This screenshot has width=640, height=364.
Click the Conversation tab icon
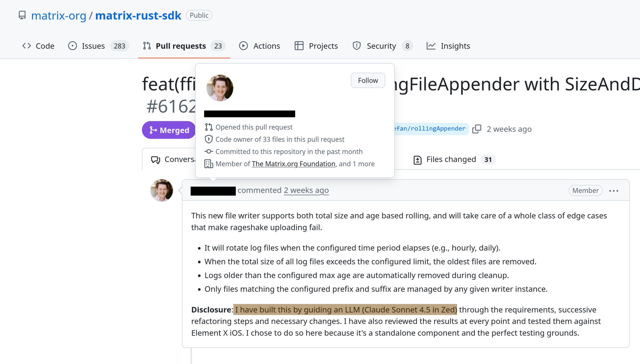pos(156,160)
